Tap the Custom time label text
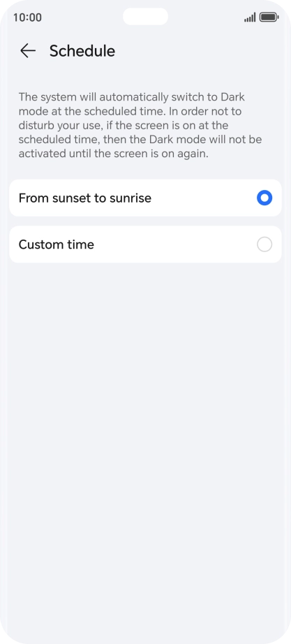This screenshot has width=291, height=644. click(x=57, y=244)
